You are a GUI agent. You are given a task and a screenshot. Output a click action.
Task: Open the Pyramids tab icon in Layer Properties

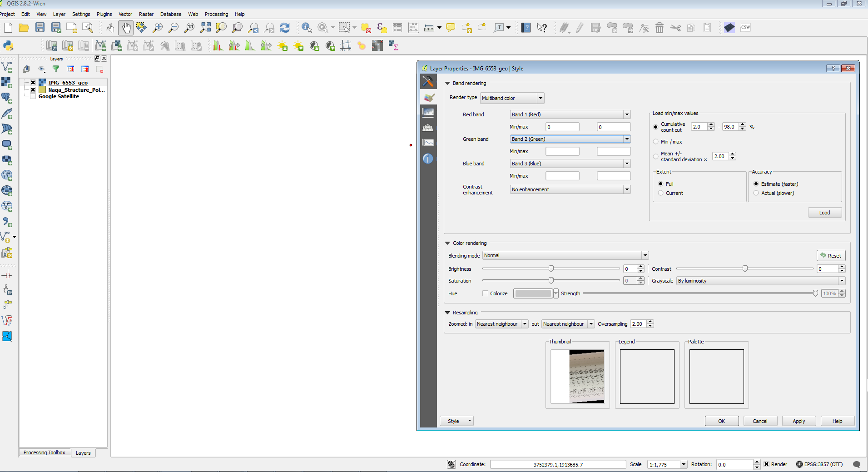click(x=428, y=128)
